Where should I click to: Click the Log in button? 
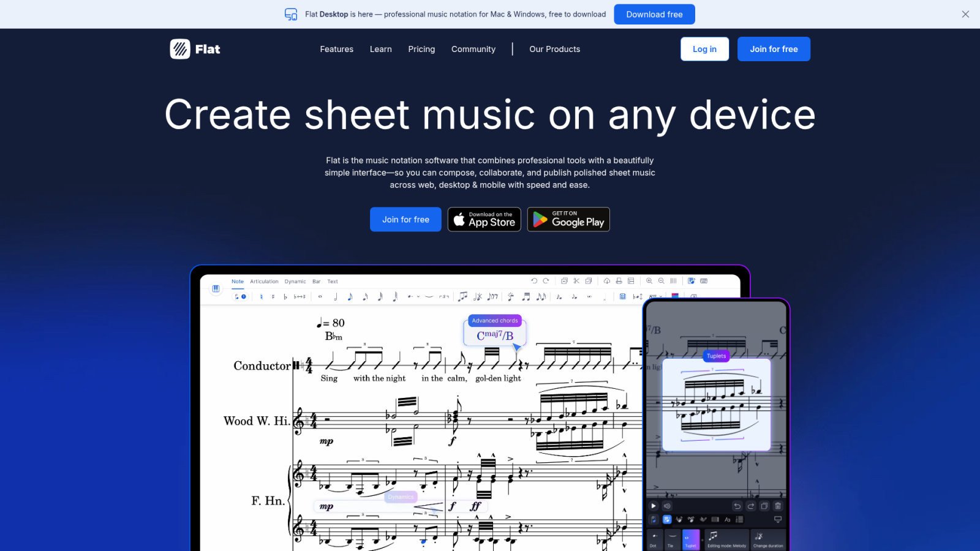click(704, 49)
